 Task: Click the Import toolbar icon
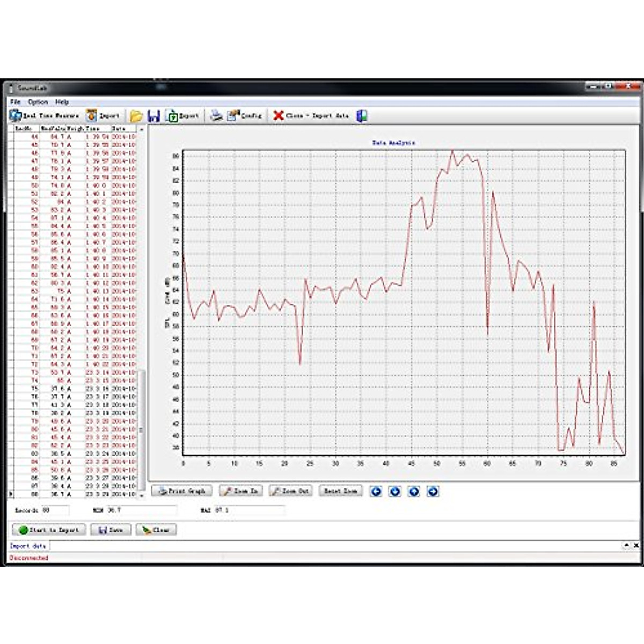(102, 114)
